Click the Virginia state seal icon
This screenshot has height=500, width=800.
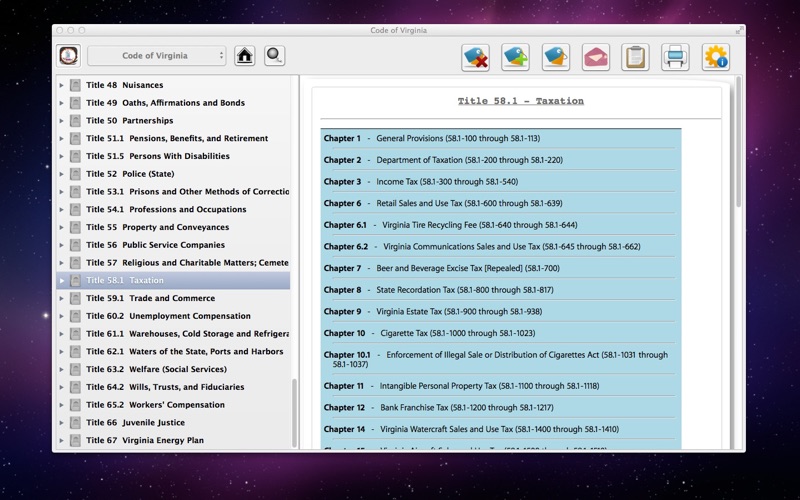[69, 56]
